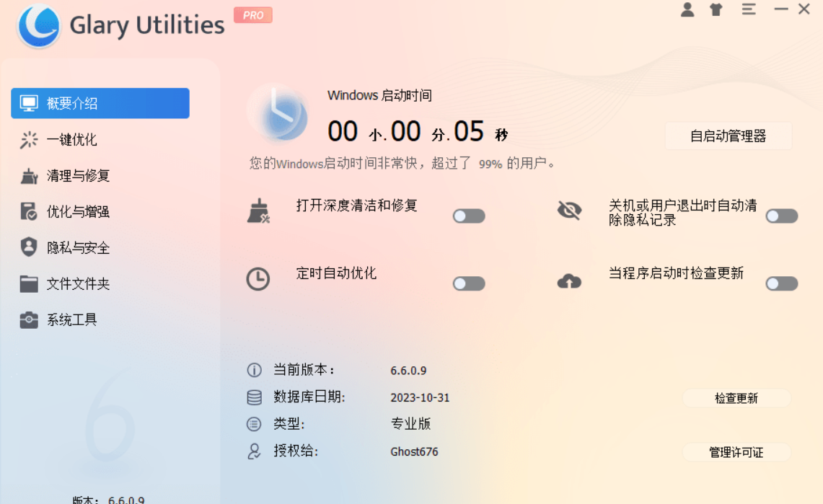Open 管理许可证 license manager
Screen dimensions: 823x504
(736, 452)
